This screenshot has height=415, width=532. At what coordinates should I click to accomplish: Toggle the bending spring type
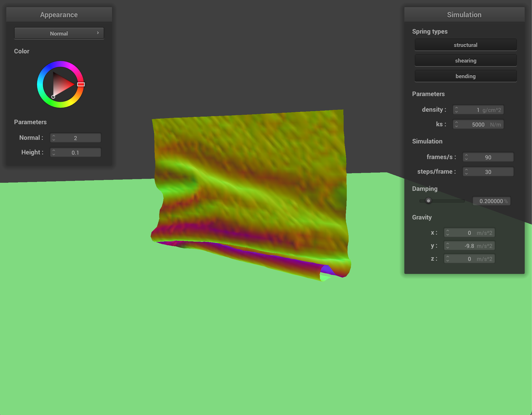[466, 76]
